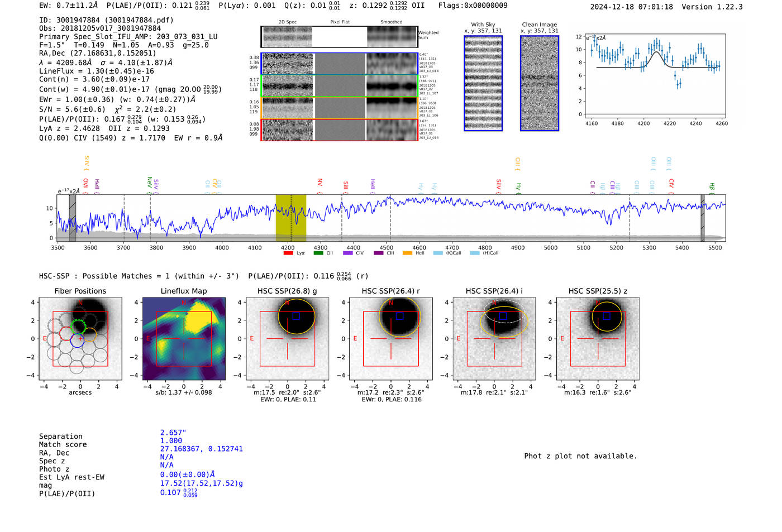The width and height of the screenshot is (782, 532).
Task: Click the orange HeII legend swatch
Action: tap(407, 253)
